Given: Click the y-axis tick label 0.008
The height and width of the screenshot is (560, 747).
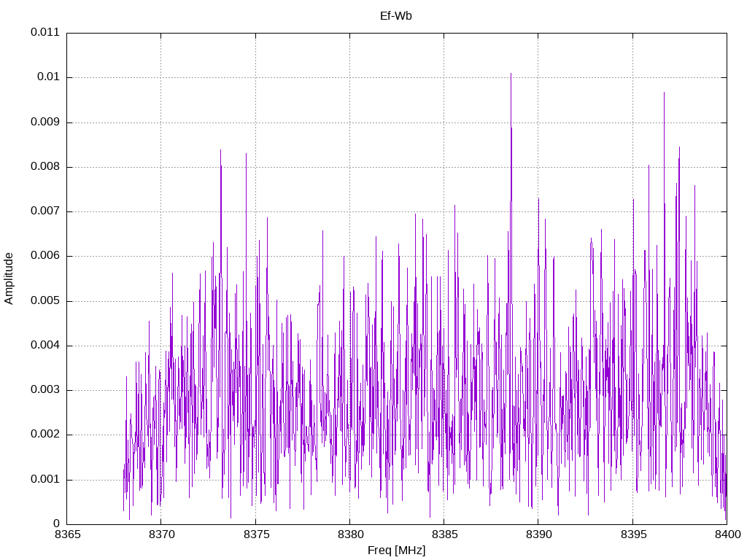Looking at the screenshot, I should pos(45,167).
